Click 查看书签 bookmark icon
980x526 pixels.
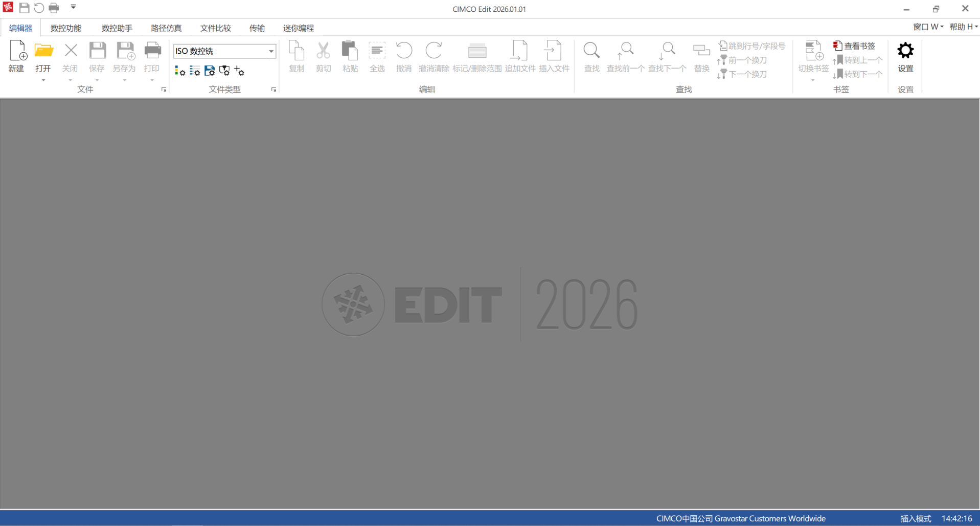point(837,46)
